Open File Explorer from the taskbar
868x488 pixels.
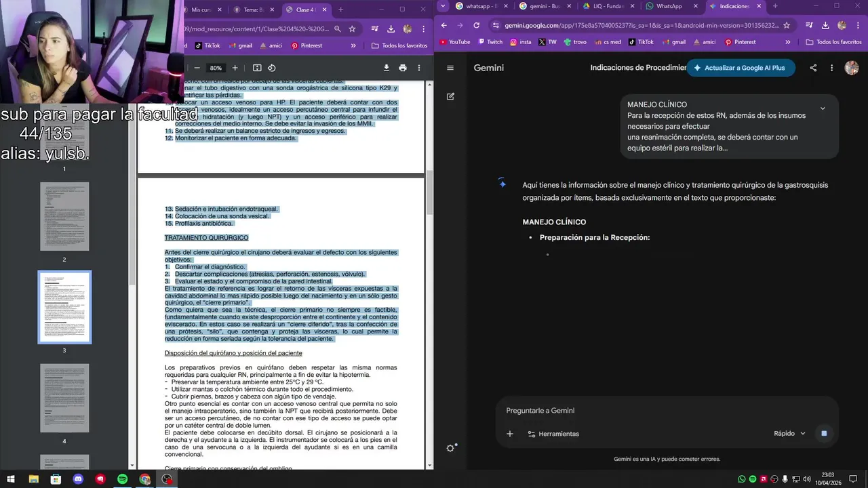coord(33,479)
